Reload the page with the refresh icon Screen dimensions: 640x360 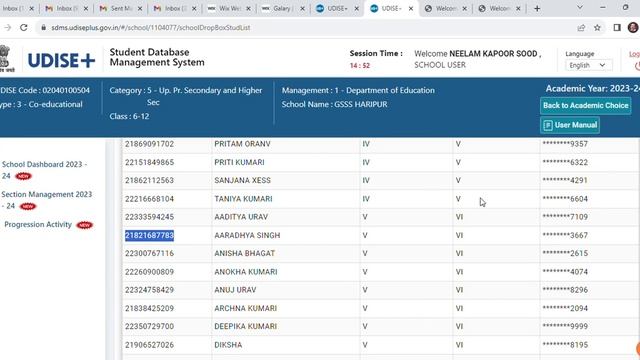24,27
